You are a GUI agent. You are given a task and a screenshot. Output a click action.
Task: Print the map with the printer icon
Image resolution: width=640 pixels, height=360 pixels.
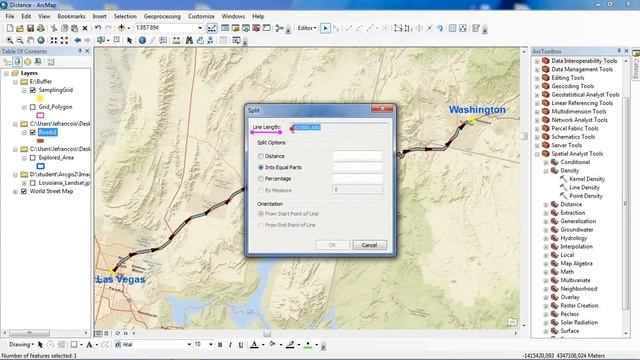coord(41,28)
